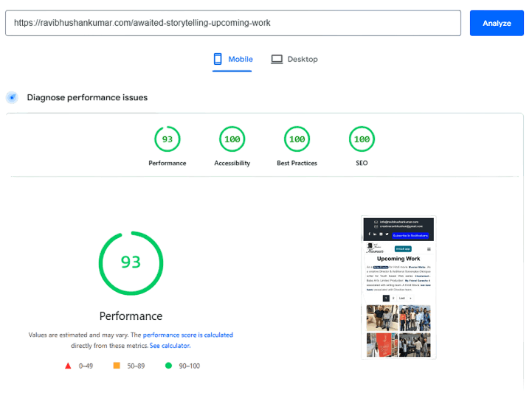The height and width of the screenshot is (401, 532).
Task: Click the green circle 90–100 legend marker
Action: [x=168, y=365]
